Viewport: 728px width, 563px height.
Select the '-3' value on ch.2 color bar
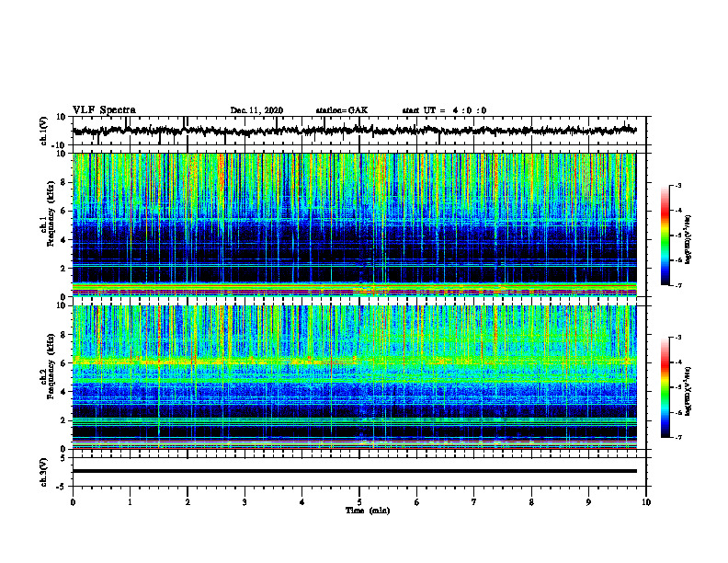tap(677, 338)
